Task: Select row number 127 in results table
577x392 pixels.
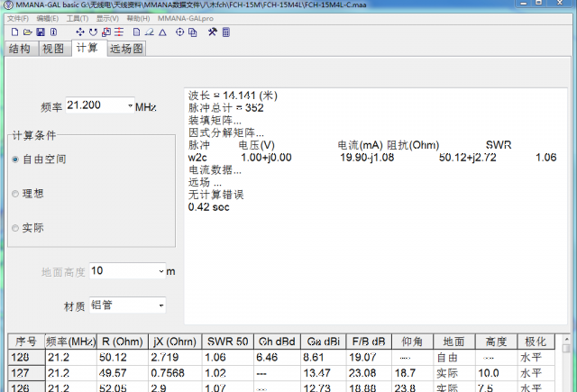Action: (x=26, y=373)
